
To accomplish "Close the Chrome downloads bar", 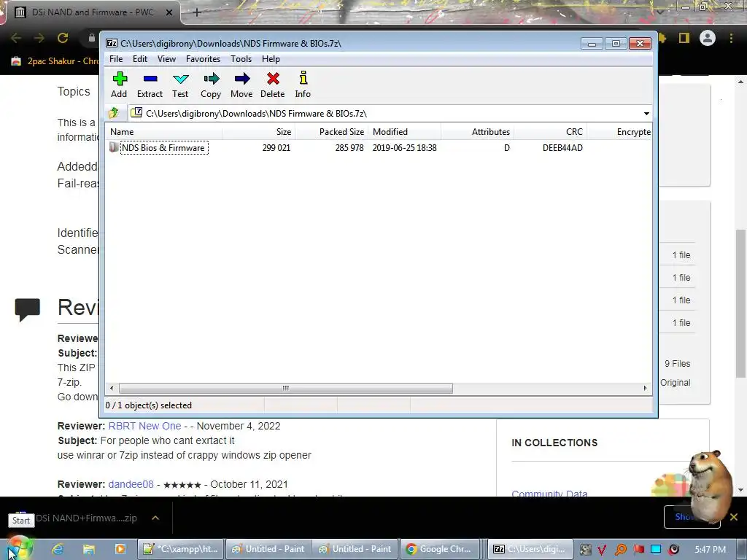I will coord(734,517).
